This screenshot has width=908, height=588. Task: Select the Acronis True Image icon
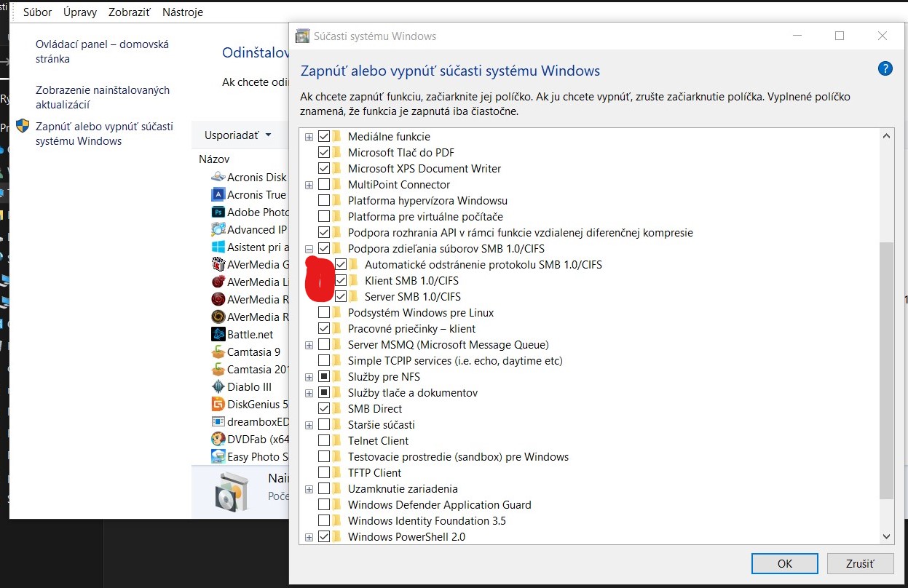point(218,195)
